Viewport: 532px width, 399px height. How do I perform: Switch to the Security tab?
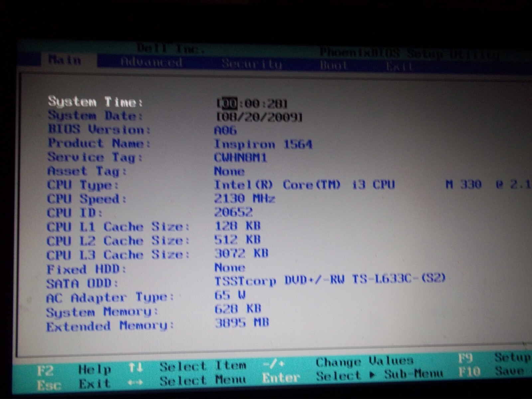point(252,64)
